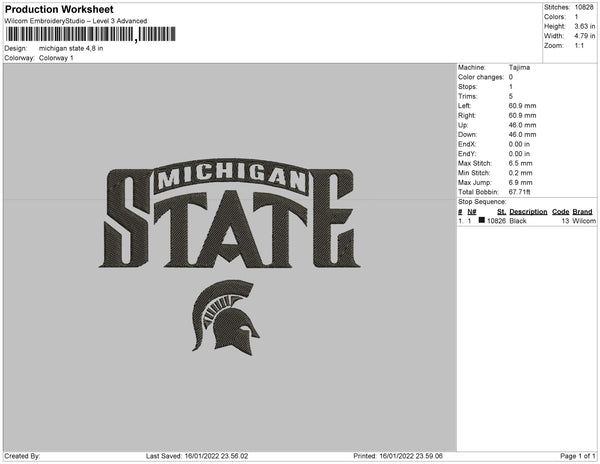Click the Colors value in header

(576, 17)
